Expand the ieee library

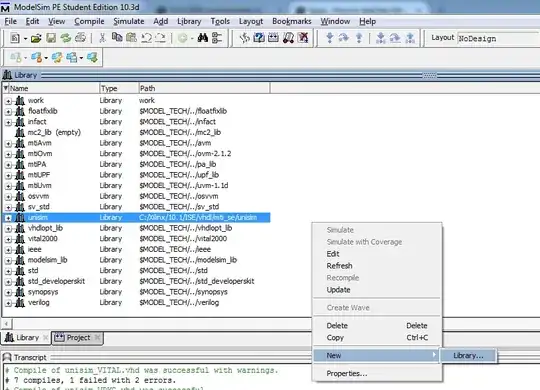click(x=8, y=250)
